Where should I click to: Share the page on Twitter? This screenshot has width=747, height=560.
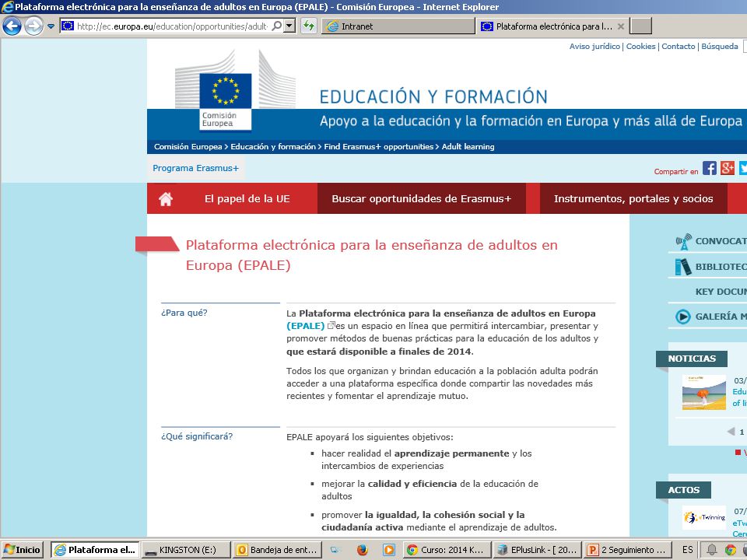(x=742, y=168)
